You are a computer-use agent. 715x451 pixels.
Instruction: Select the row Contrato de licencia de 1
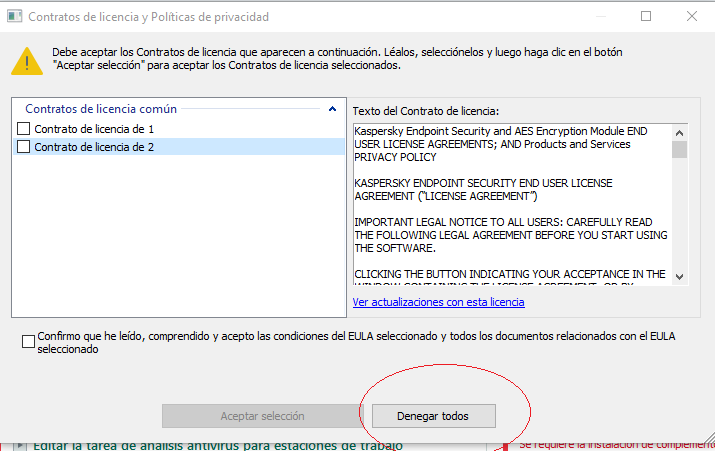coord(179,129)
